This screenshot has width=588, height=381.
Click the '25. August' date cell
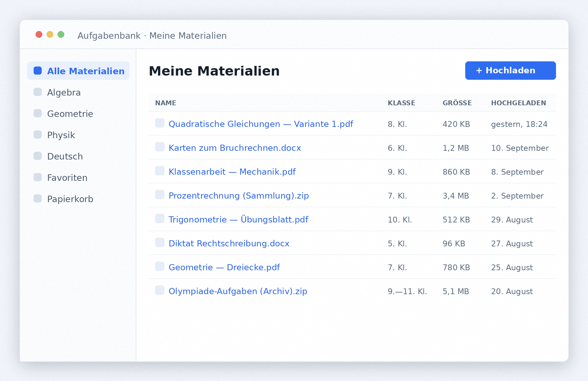[512, 268]
